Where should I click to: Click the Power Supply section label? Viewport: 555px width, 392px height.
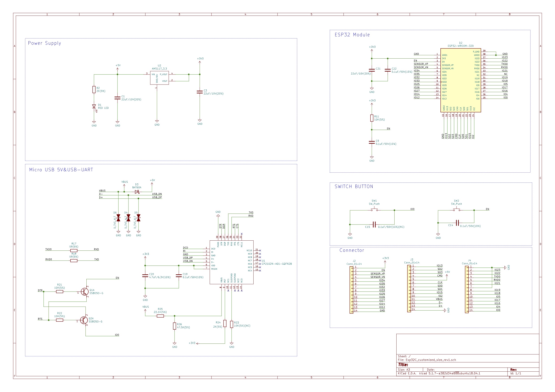pyautogui.click(x=45, y=43)
